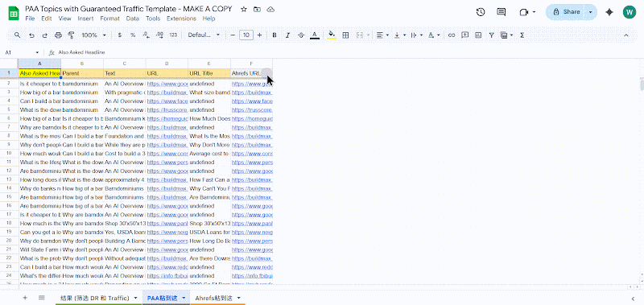
Task: Open the Format menu
Action: click(x=109, y=19)
